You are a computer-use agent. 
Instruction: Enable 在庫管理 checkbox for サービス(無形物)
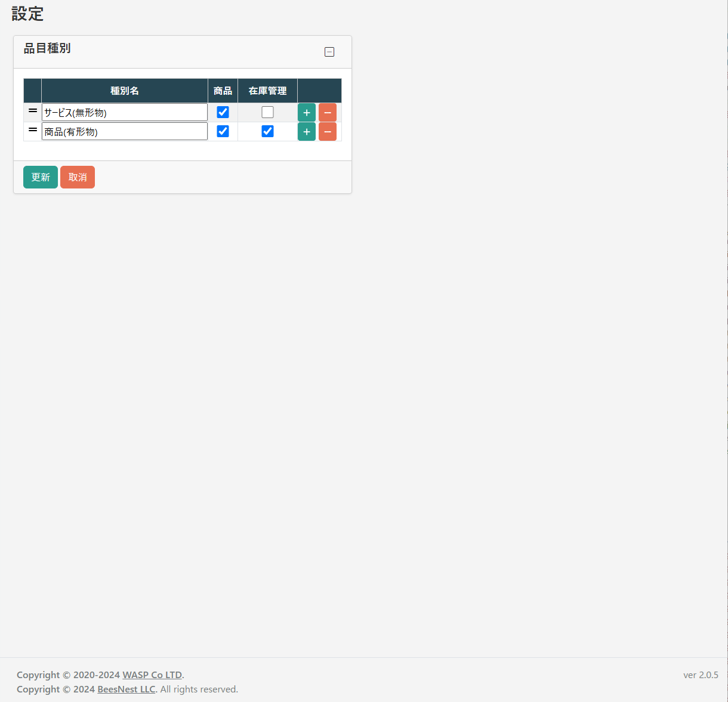(x=267, y=112)
